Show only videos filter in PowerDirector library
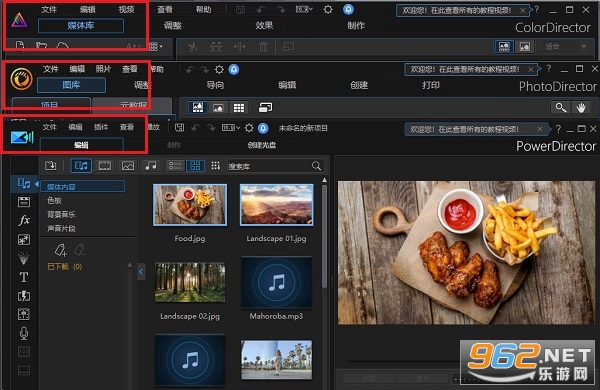Screen dimensions: 600x390 (104, 166)
